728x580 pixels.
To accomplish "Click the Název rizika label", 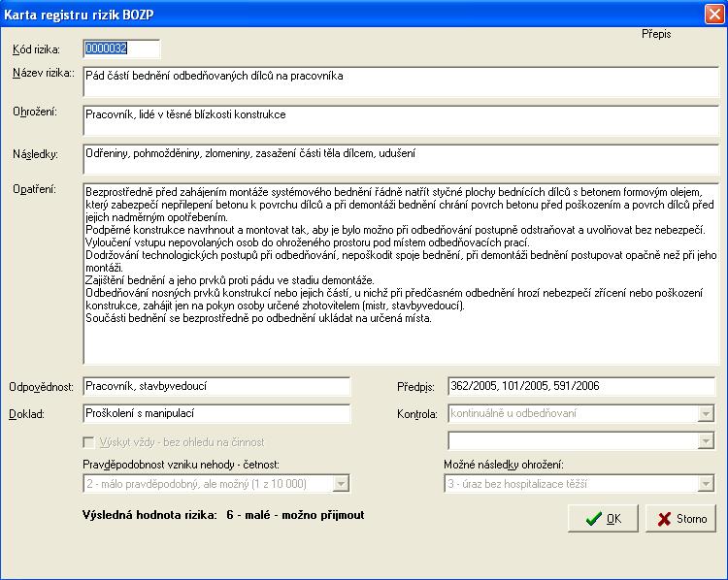I will point(43,73).
